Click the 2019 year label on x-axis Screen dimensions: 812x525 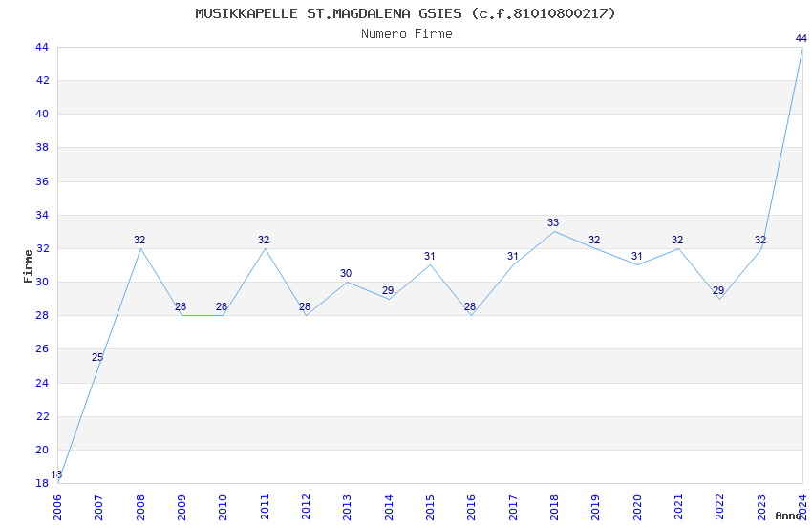click(595, 507)
